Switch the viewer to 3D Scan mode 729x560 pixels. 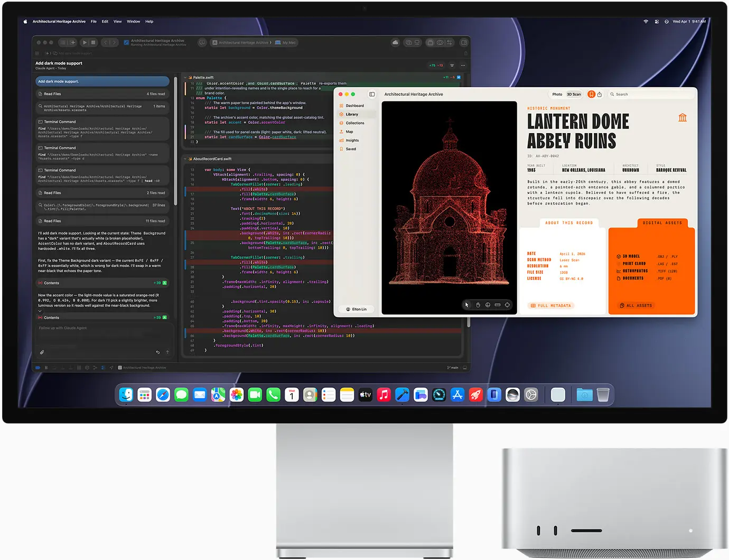click(574, 94)
